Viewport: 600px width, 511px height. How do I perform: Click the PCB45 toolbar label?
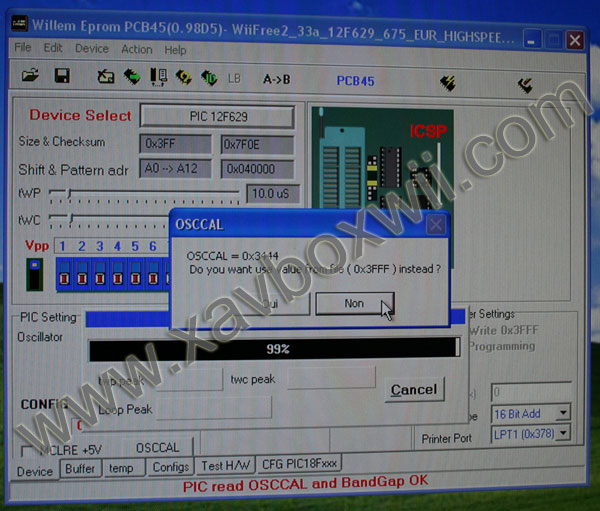355,81
